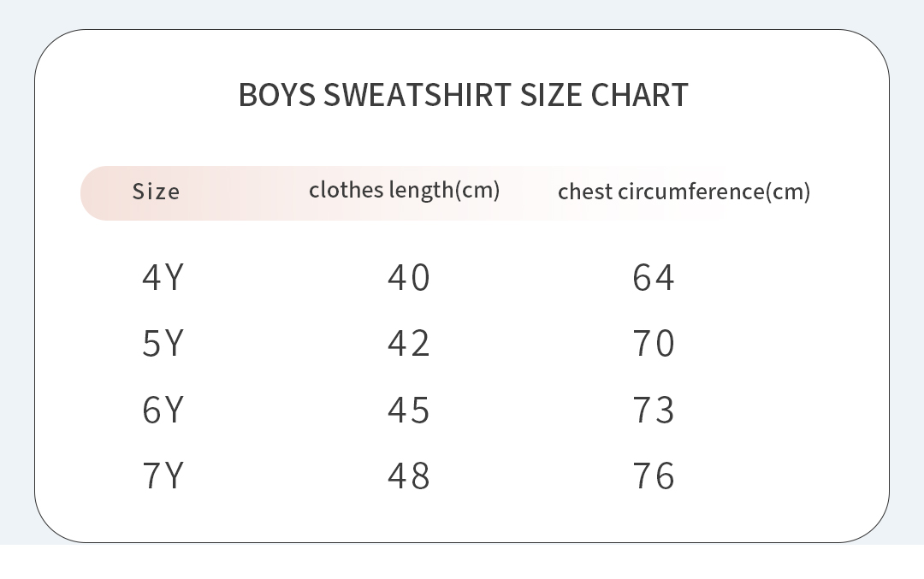Viewport: 924px width, 579px height.
Task: Click chest circumference value 70
Action: click(x=654, y=344)
